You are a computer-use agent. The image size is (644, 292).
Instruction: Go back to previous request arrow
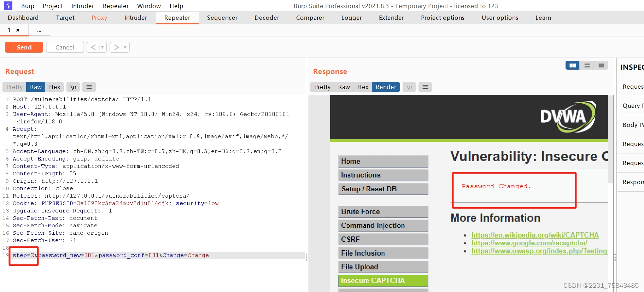pos(93,47)
